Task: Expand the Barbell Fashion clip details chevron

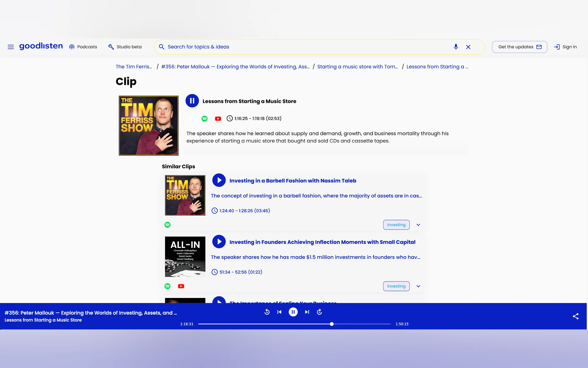Action: (x=418, y=225)
